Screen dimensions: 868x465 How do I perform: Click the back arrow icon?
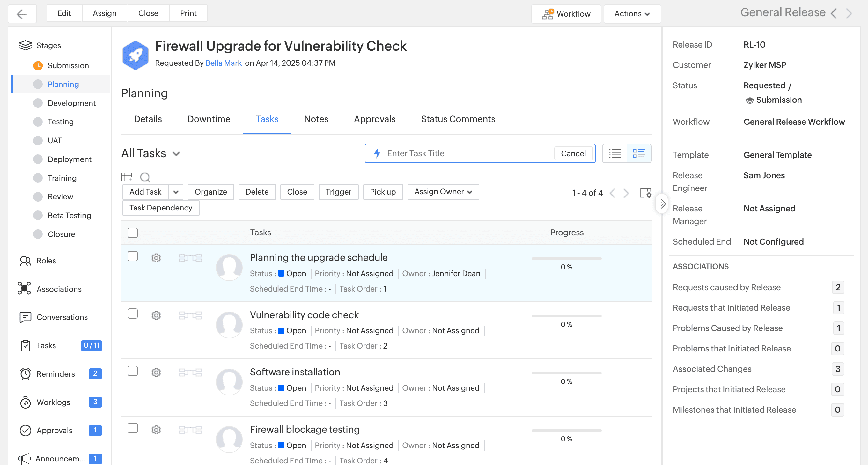pyautogui.click(x=22, y=14)
